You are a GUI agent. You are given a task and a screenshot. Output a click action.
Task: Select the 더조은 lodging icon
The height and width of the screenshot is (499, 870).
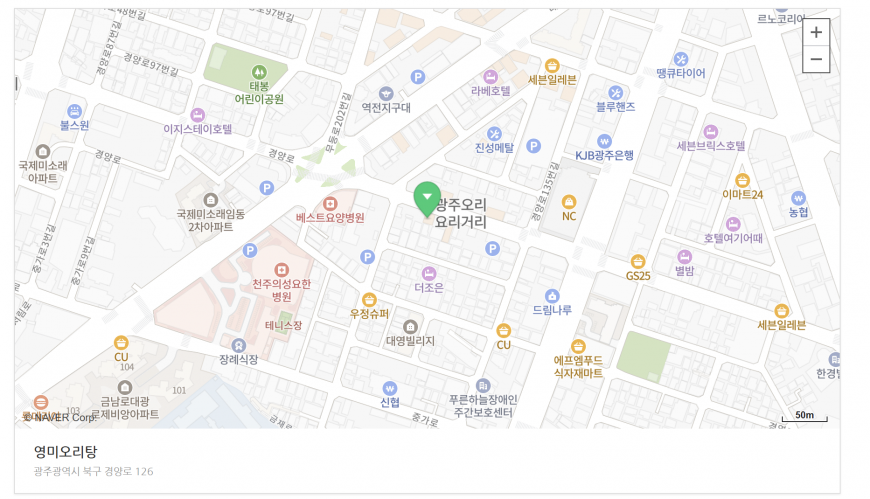tap(429, 273)
